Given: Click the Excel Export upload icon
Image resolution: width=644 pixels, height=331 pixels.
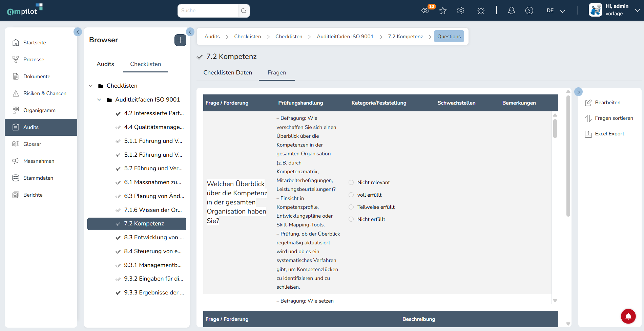Looking at the screenshot, I should (x=588, y=134).
